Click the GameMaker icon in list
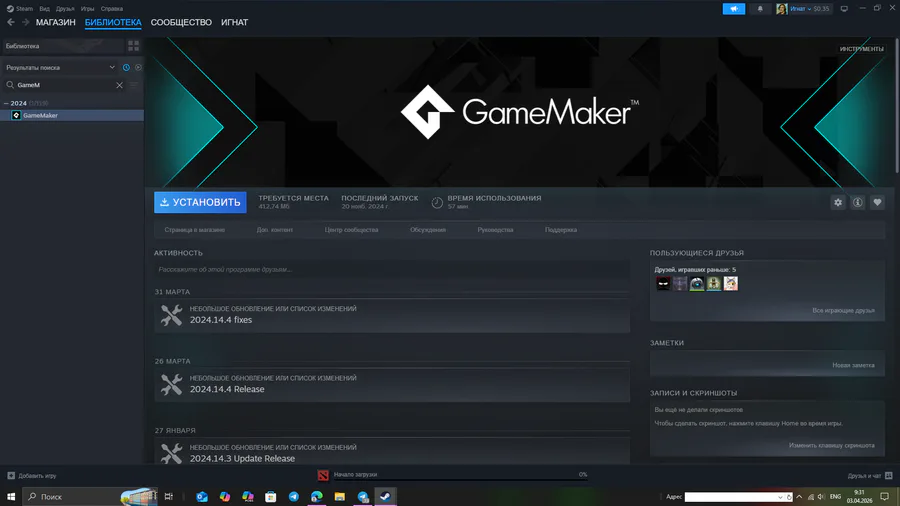This screenshot has height=506, width=900. 16,115
